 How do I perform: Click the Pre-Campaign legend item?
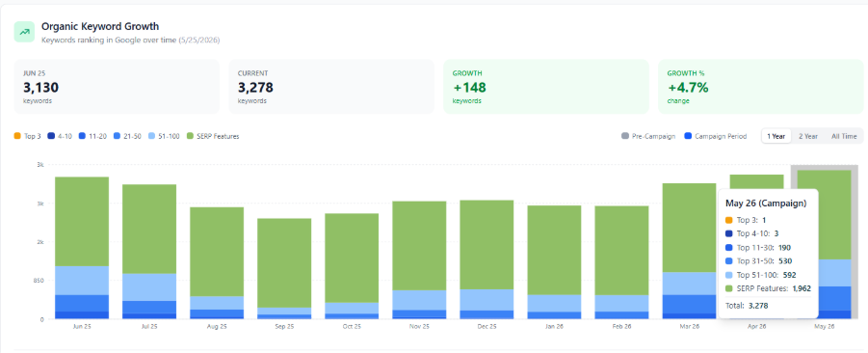(648, 136)
